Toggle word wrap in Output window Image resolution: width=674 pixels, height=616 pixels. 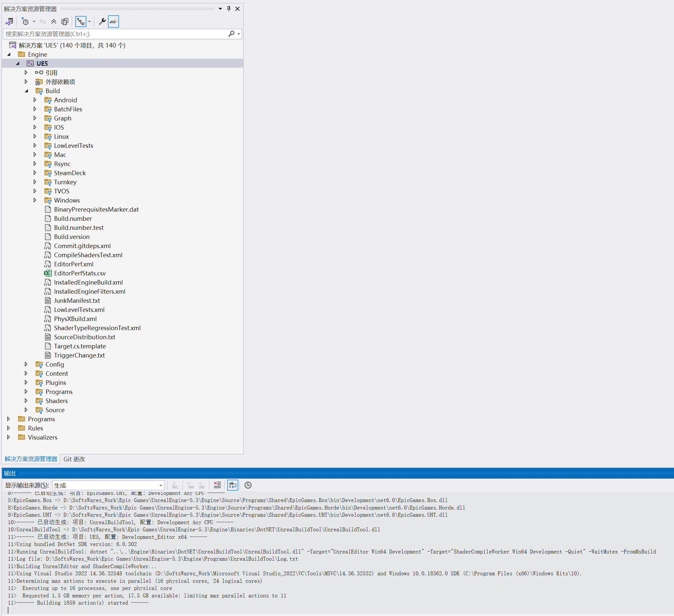233,485
